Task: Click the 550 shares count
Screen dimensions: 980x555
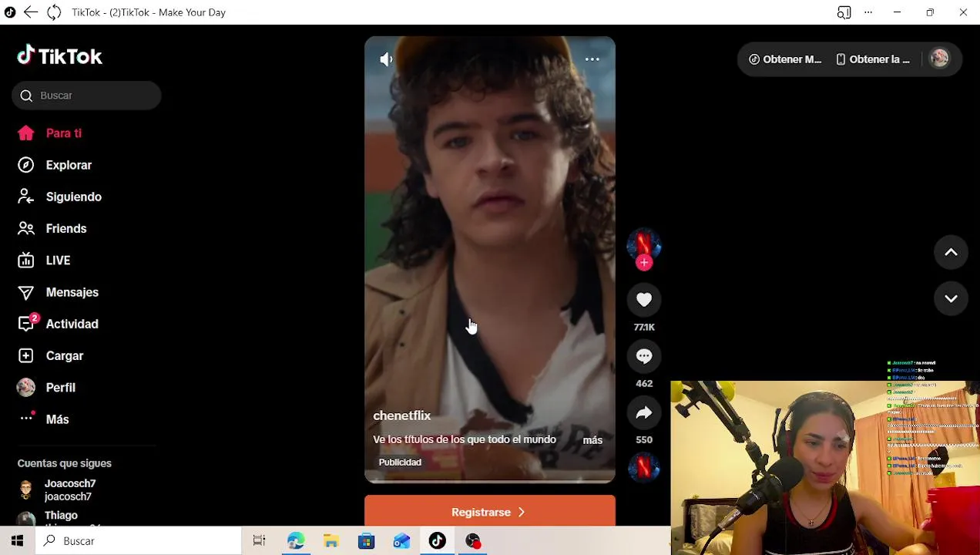Action: pos(644,440)
